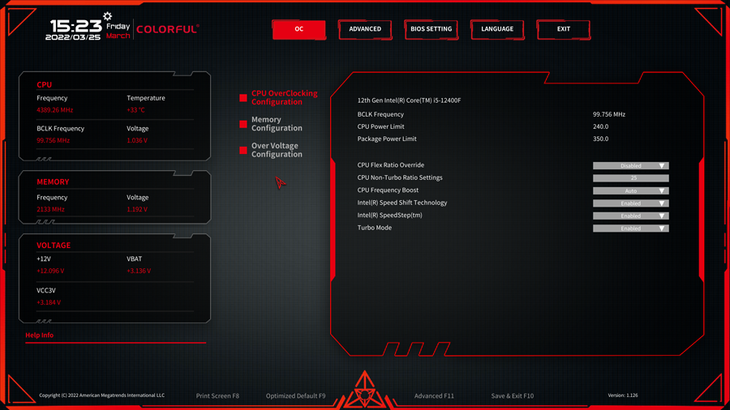Select the LANGUAGE tab
The image size is (730, 410).
click(497, 30)
